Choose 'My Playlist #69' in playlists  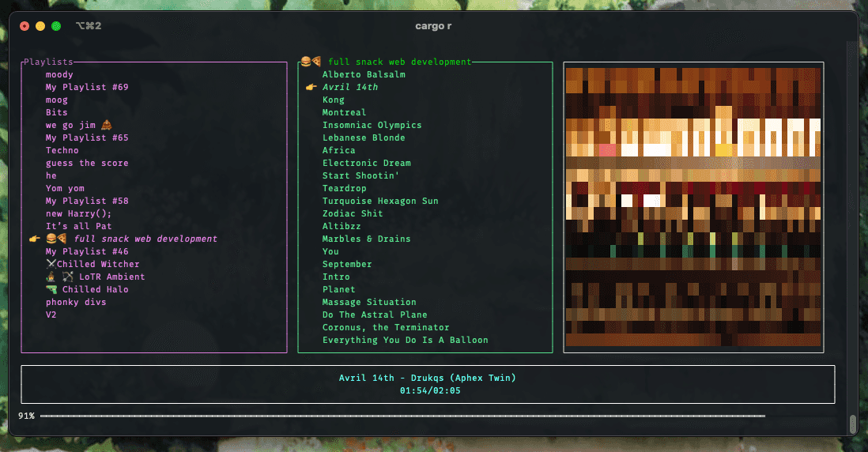pyautogui.click(x=87, y=87)
